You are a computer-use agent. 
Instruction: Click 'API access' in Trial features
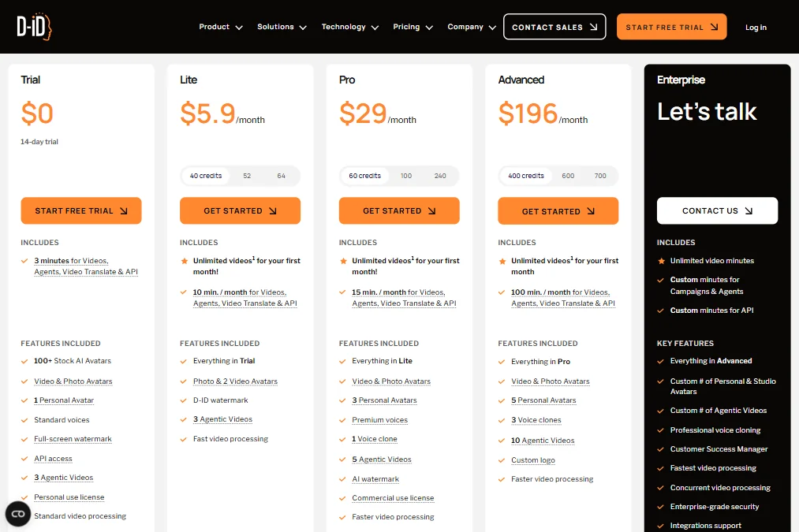point(53,459)
